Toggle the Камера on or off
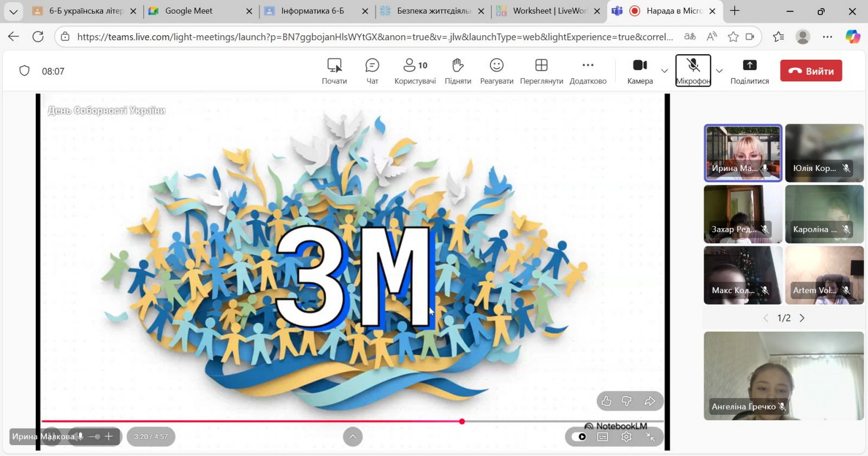Image resolution: width=868 pixels, height=456 pixels. click(640, 71)
